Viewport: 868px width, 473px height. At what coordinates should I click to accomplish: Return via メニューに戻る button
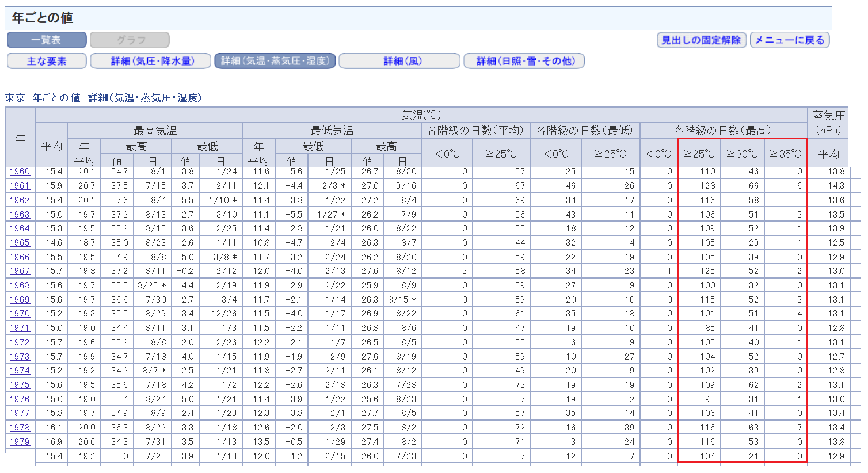790,40
